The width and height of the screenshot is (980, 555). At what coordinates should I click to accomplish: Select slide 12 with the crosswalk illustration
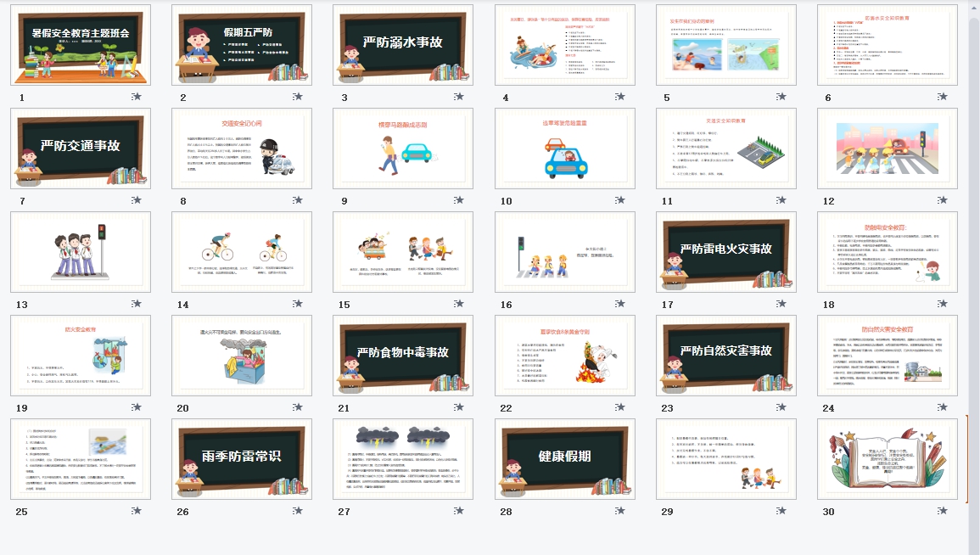(x=887, y=149)
